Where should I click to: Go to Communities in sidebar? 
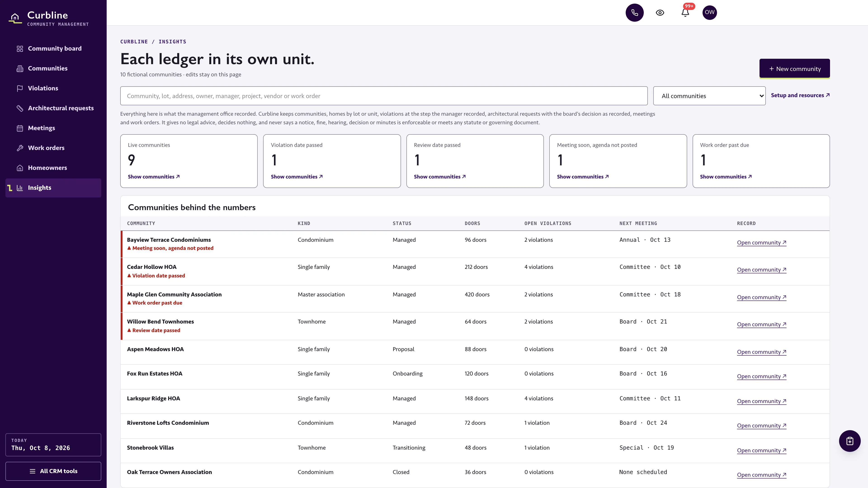(x=53, y=68)
